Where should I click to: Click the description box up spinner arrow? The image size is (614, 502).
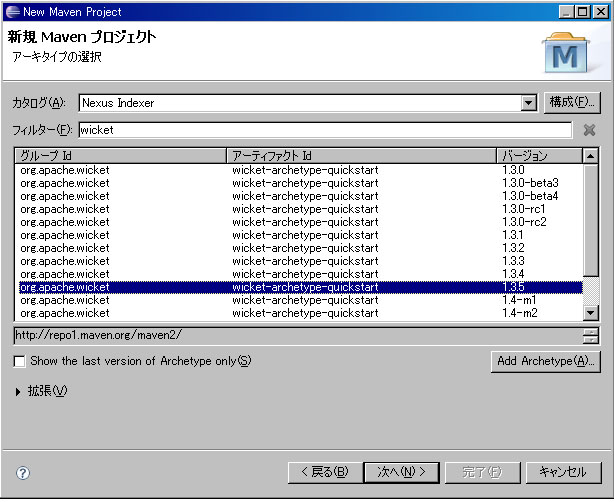(591, 332)
